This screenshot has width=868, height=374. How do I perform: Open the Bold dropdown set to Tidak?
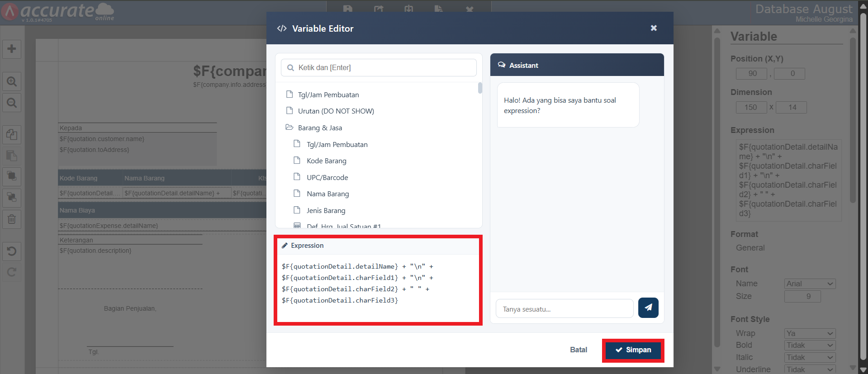coord(810,345)
